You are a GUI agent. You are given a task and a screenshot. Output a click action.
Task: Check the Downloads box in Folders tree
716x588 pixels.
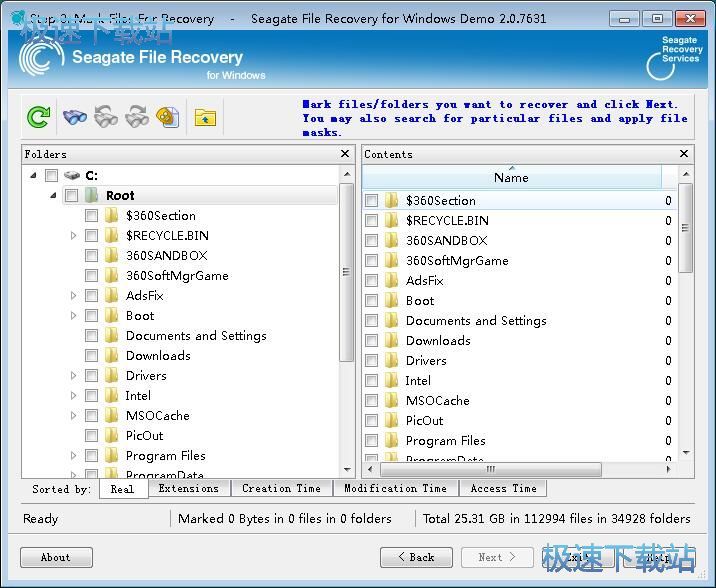(91, 355)
